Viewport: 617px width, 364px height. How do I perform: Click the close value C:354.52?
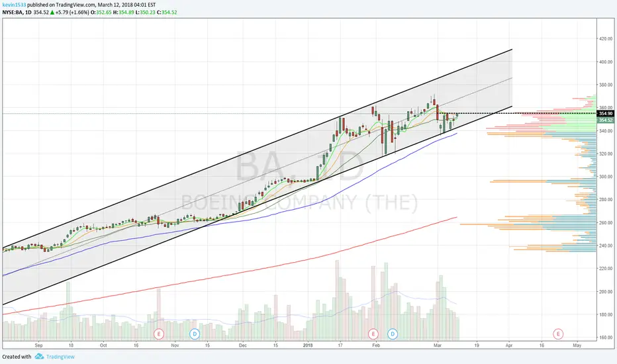[167, 12]
